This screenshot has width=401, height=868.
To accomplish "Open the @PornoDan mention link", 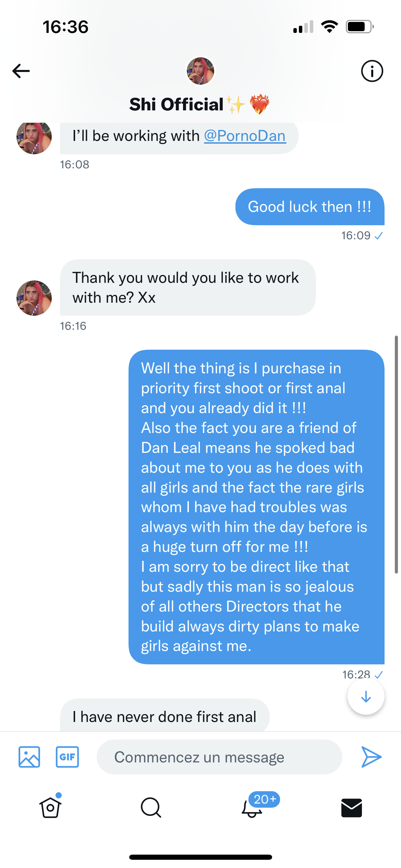I will (245, 136).
